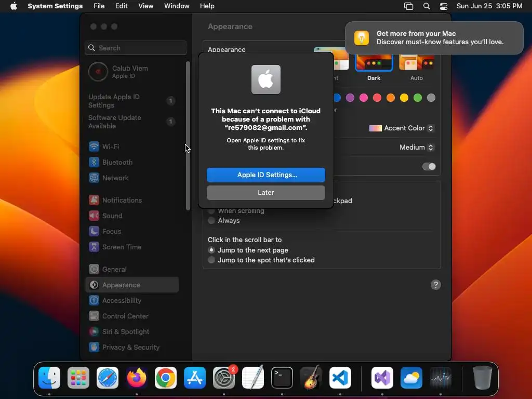Open General settings in sidebar

tap(132, 270)
